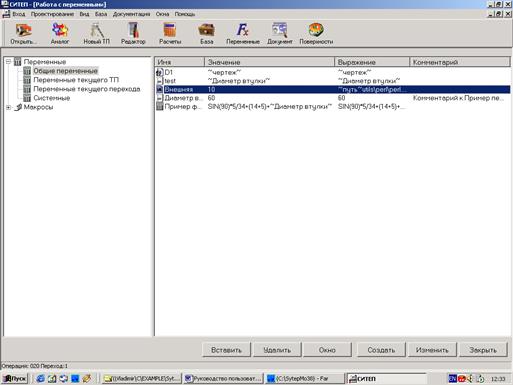Launch the Редактор toolbar tool
This screenshot has width=513, height=385.
[133, 33]
